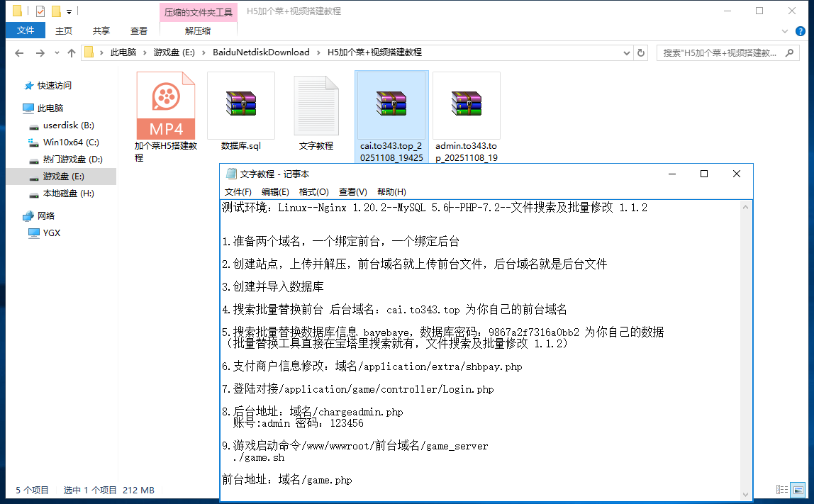Viewport: 814px width, 504px height.
Task: Open the address bar history dropdown
Action: pyautogui.click(x=626, y=52)
